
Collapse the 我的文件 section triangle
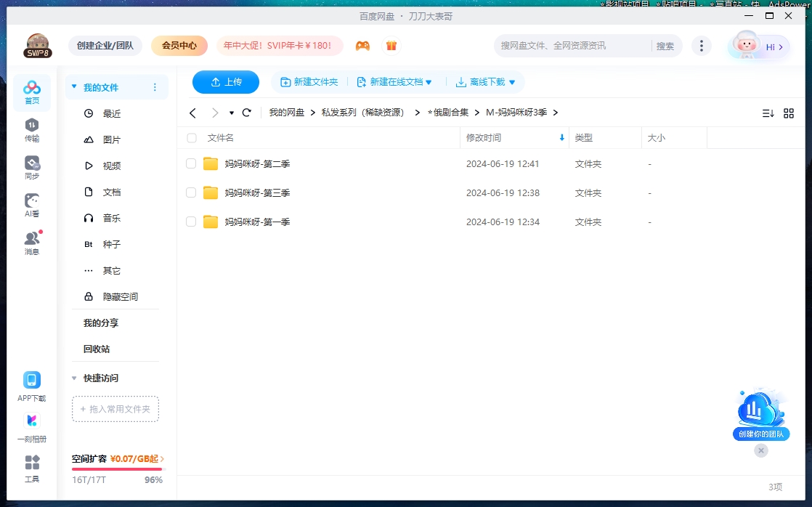coord(74,86)
